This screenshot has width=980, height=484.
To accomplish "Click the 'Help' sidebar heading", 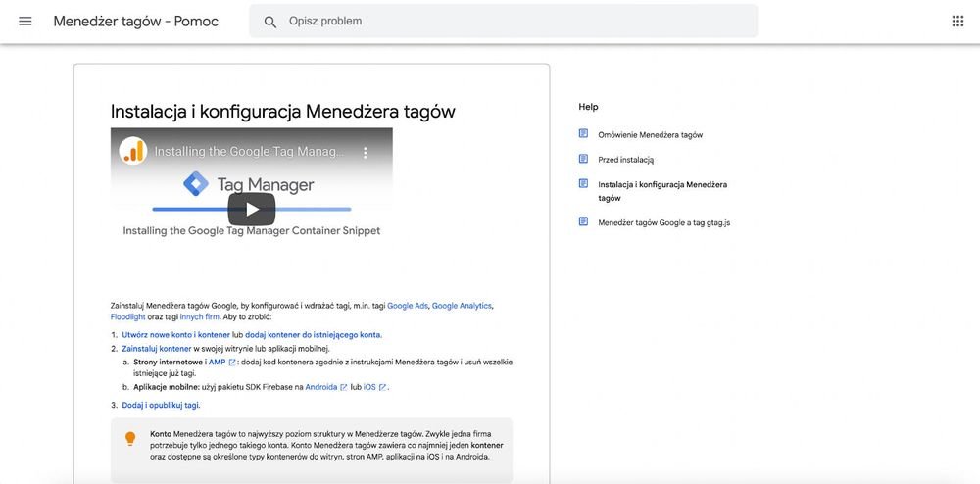I will (x=588, y=107).
